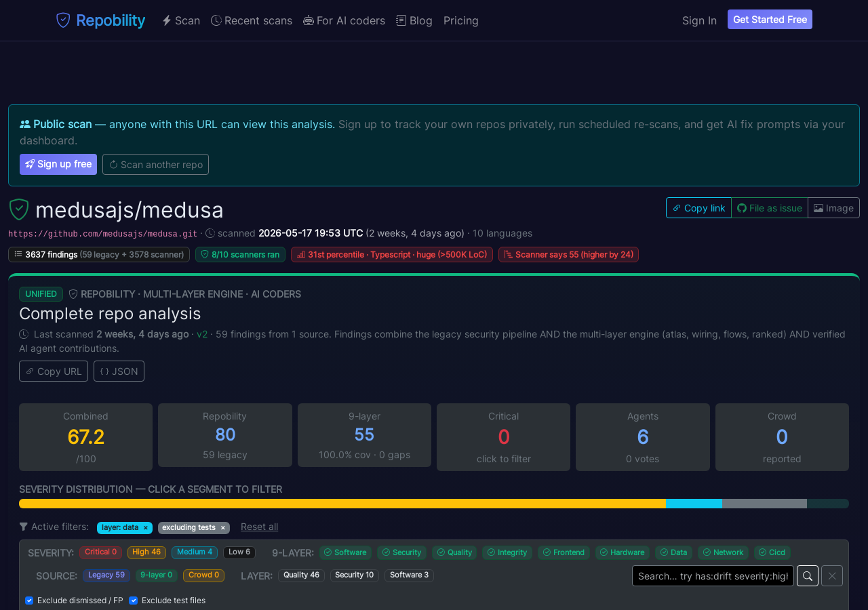Uncheck Exclude test files checkbox
Viewport: 868px width, 610px height.
point(133,601)
